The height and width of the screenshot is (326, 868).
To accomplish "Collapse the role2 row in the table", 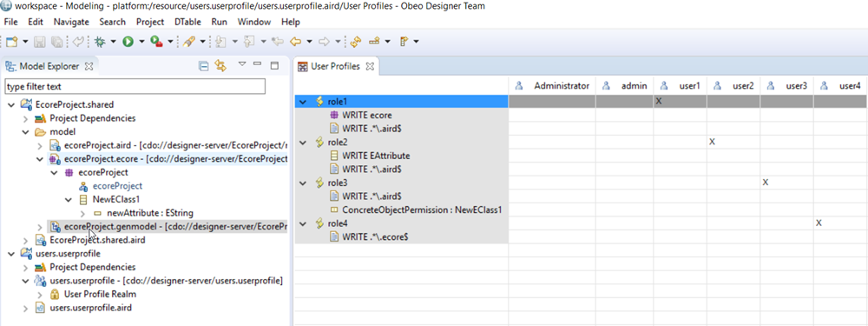I will coord(302,143).
